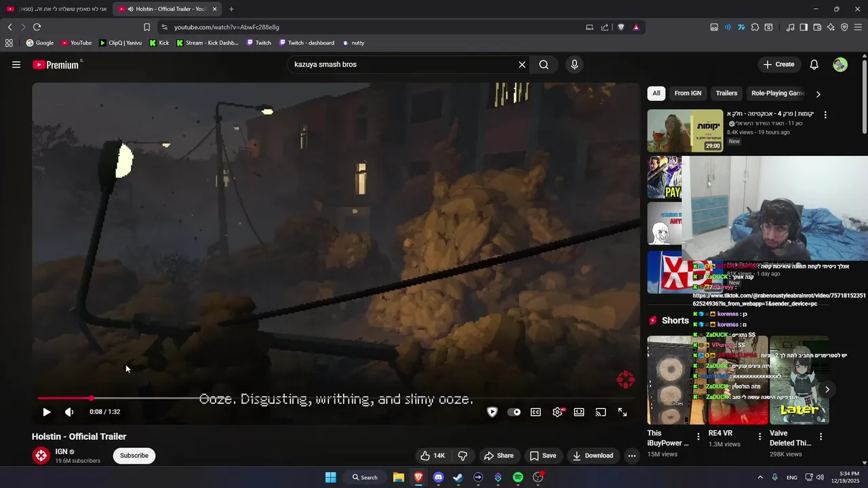The width and height of the screenshot is (868, 488).
Task: Toggle the browser sidebar panel
Action: [804, 27]
